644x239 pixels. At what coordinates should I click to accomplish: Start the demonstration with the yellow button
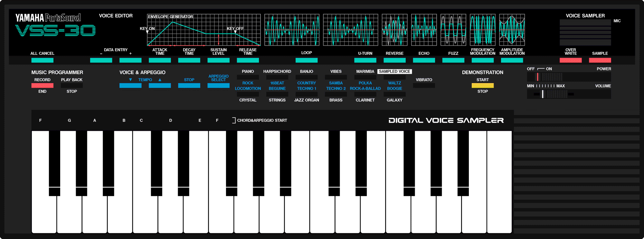coord(482,86)
